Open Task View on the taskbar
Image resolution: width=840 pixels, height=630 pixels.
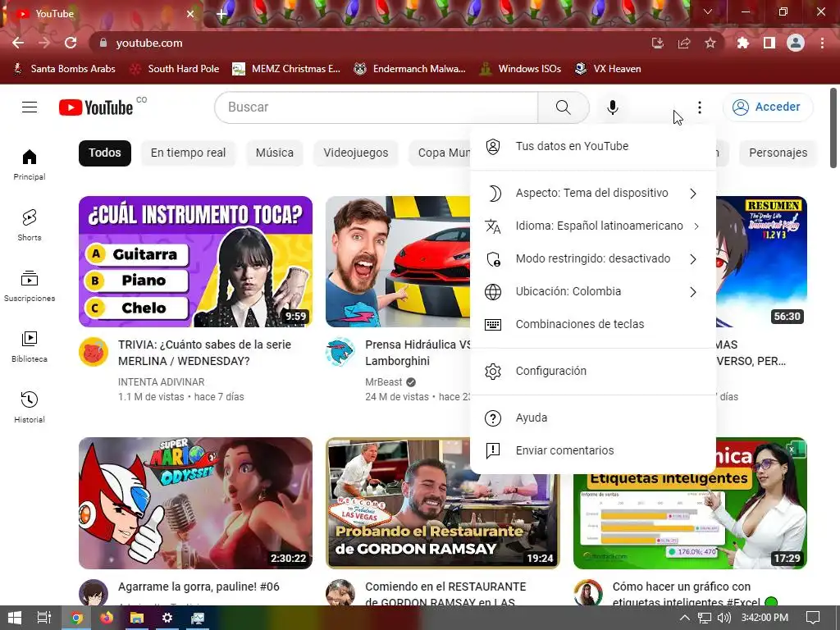[x=44, y=618]
